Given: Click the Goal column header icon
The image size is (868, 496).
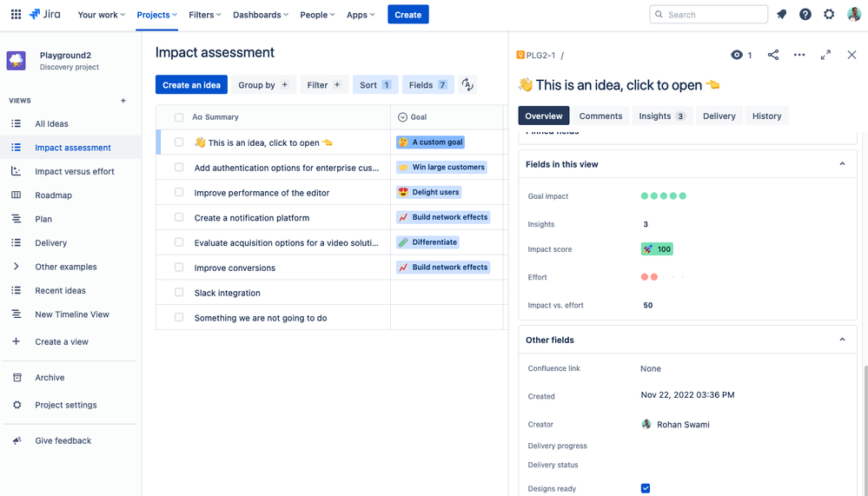Looking at the screenshot, I should 402,116.
